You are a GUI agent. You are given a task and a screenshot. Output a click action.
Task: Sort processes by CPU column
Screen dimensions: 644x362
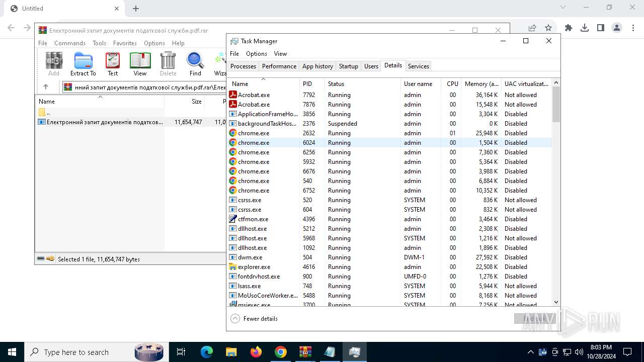(x=451, y=84)
